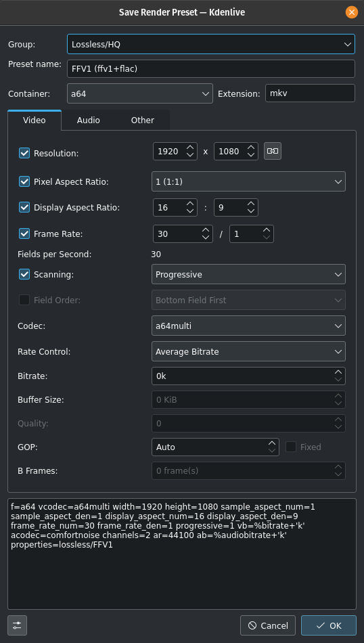Increase the resolution width with up arrow
This screenshot has width=364, height=643.
(190, 148)
